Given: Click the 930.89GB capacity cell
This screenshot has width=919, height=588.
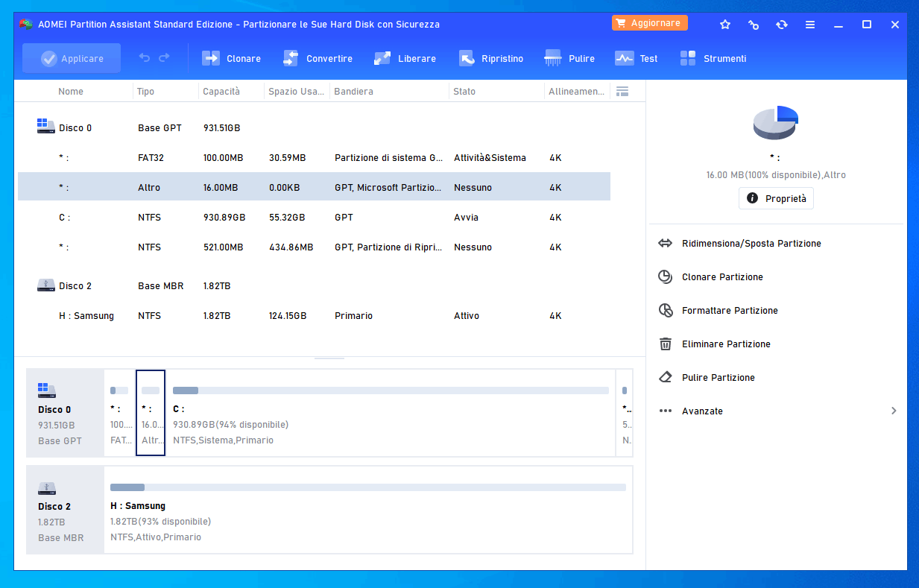Looking at the screenshot, I should tap(224, 217).
